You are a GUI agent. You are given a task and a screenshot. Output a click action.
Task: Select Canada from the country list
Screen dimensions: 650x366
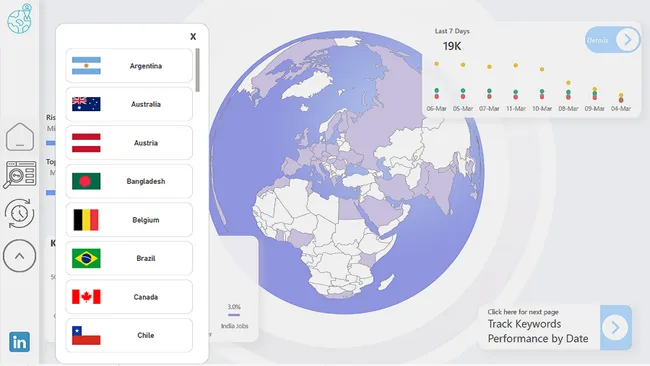click(x=129, y=297)
